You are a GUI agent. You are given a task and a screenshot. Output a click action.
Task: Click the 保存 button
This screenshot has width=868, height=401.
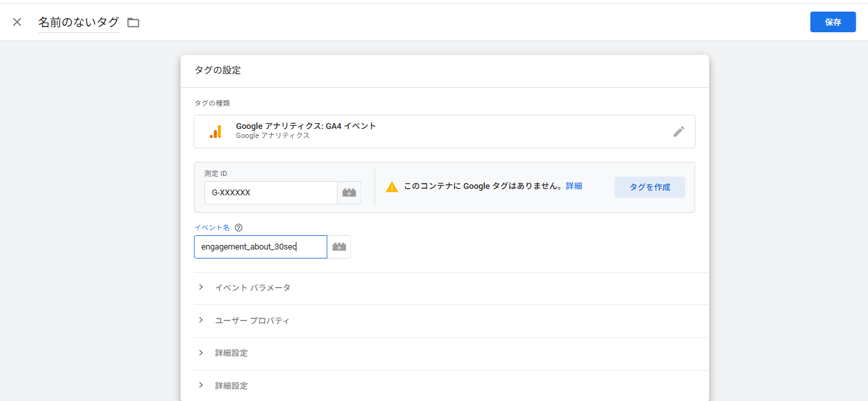(x=833, y=22)
